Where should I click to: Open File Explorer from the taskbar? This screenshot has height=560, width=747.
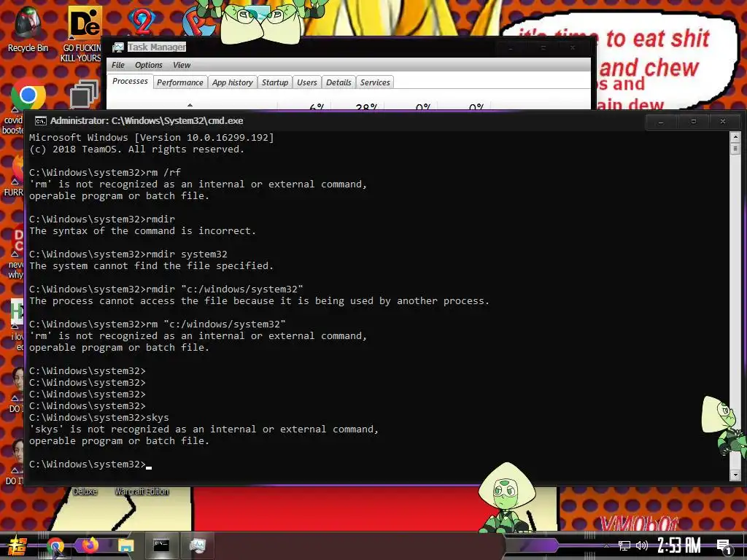click(x=126, y=545)
